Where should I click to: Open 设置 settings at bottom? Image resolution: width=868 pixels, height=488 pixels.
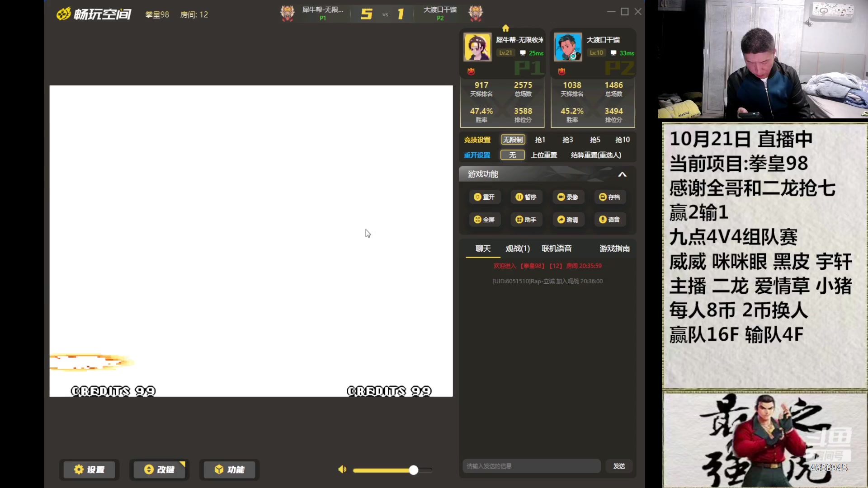[x=89, y=469]
